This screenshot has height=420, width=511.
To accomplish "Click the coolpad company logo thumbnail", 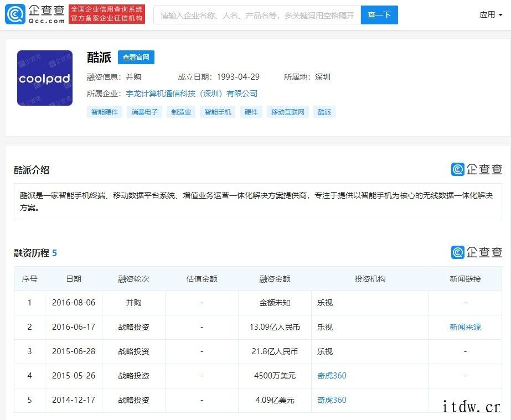I will [45, 78].
